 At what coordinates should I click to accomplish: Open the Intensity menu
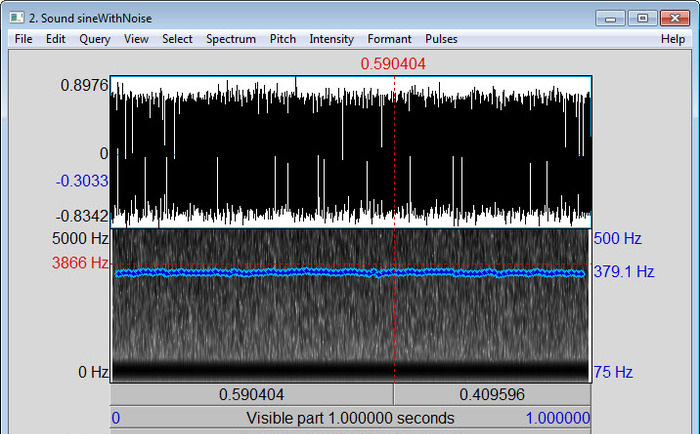tap(331, 39)
